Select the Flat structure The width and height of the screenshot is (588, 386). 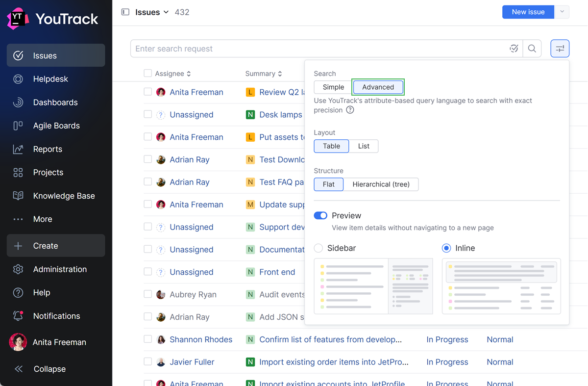pyautogui.click(x=328, y=184)
